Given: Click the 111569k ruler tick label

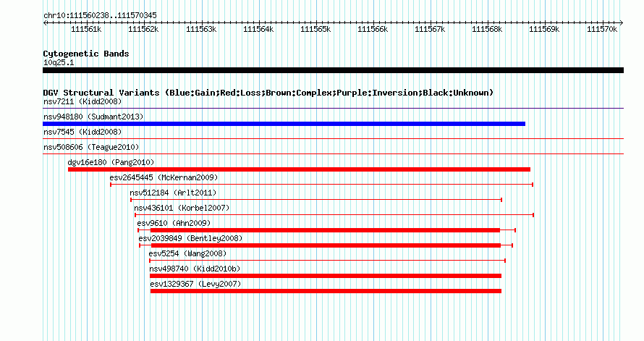Looking at the screenshot, I should [x=544, y=29].
